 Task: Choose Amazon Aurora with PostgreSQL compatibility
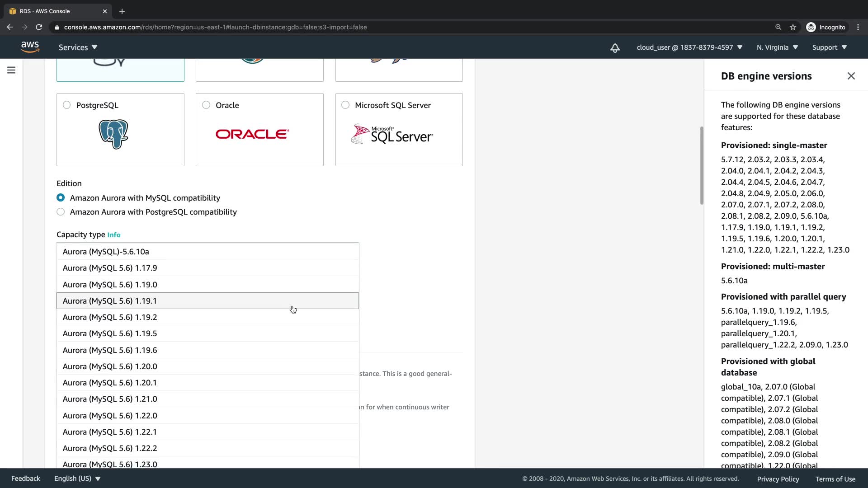click(61, 212)
